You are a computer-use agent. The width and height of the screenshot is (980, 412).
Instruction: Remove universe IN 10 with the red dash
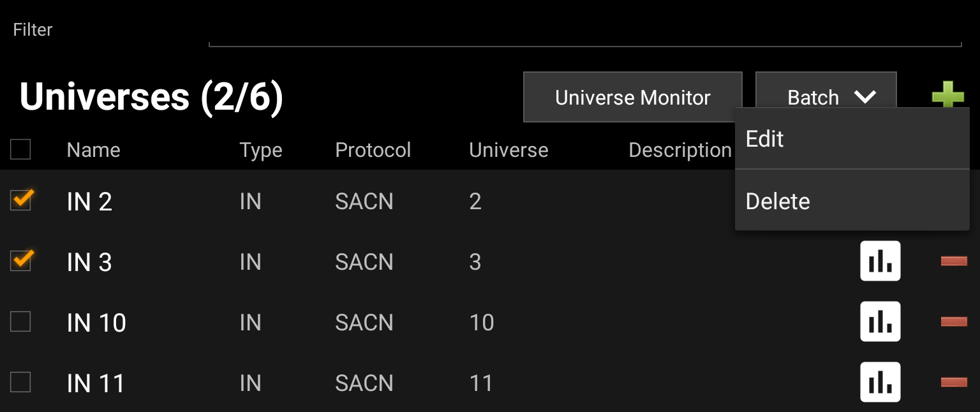pyautogui.click(x=954, y=321)
